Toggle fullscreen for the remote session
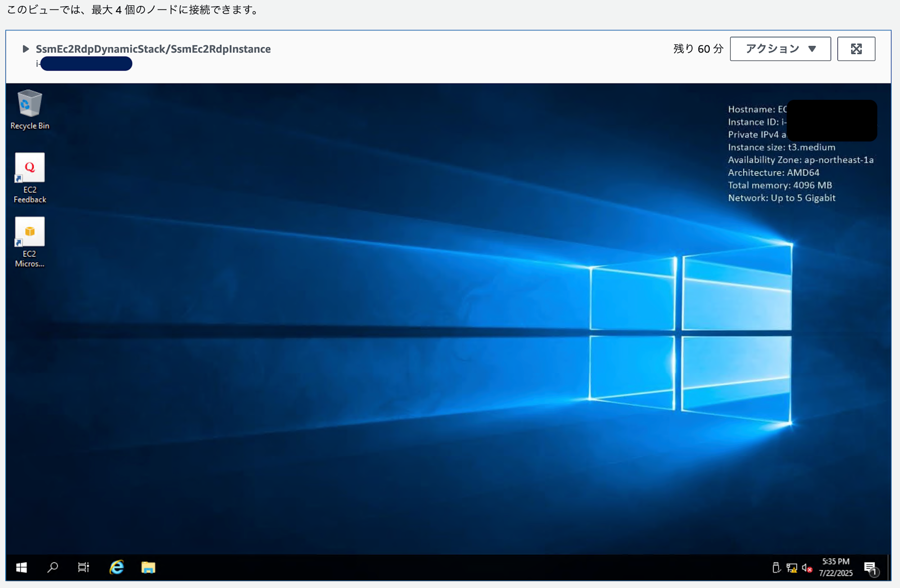The height and width of the screenshot is (588, 900). coord(856,49)
